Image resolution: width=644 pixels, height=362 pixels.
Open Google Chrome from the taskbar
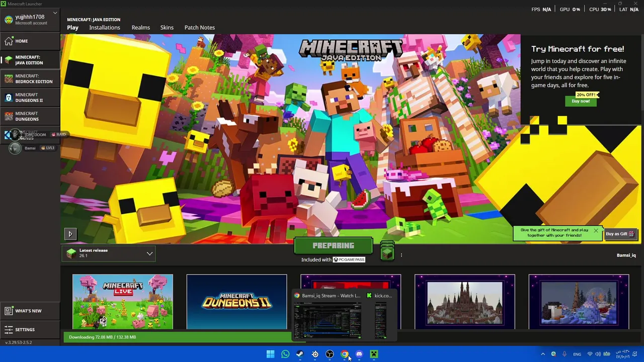[x=344, y=354]
